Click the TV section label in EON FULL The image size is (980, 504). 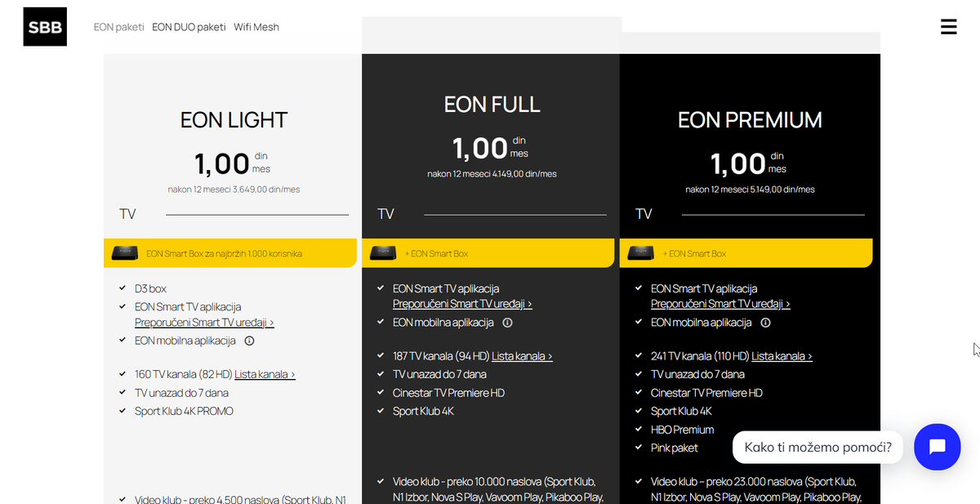coord(385,214)
